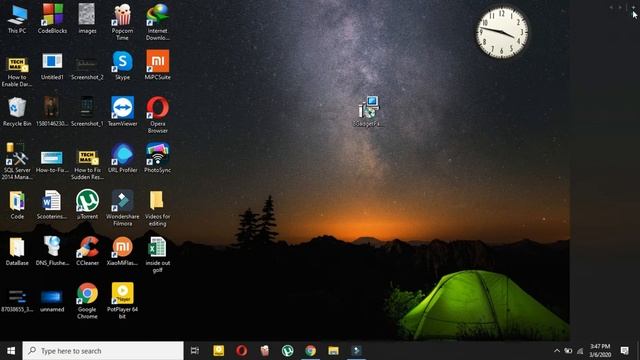Viewport: 640px width, 360px height.
Task: Select the Skype desktop shortcut
Action: coord(122,66)
